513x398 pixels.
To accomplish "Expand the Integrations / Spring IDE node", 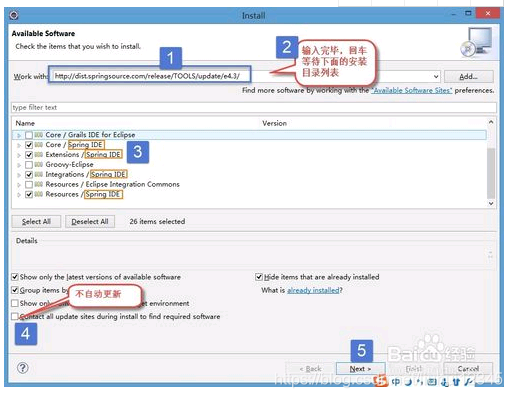I will (x=19, y=175).
